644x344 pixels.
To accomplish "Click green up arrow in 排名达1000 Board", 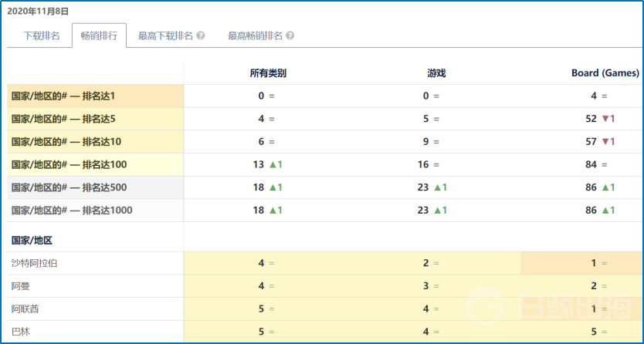I will pyautogui.click(x=605, y=211).
